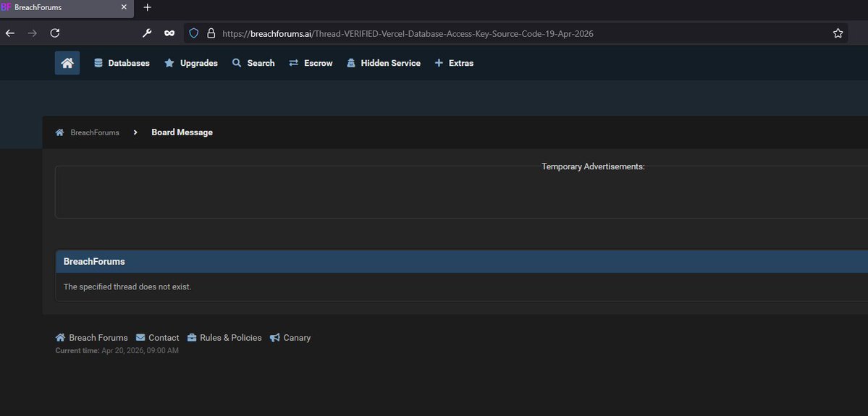The height and width of the screenshot is (416, 868).
Task: Click the envelope icon beside Contact
Action: (140, 337)
